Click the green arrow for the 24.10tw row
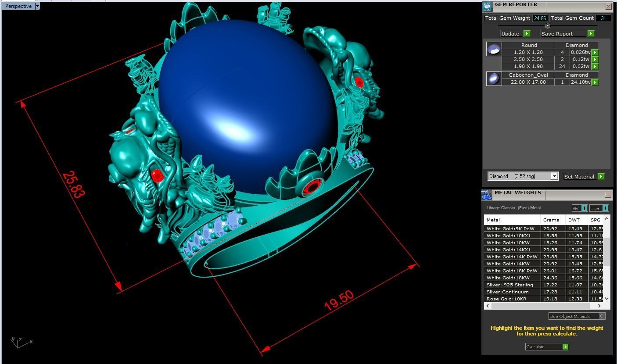The width and height of the screenshot is (617, 364). (595, 82)
